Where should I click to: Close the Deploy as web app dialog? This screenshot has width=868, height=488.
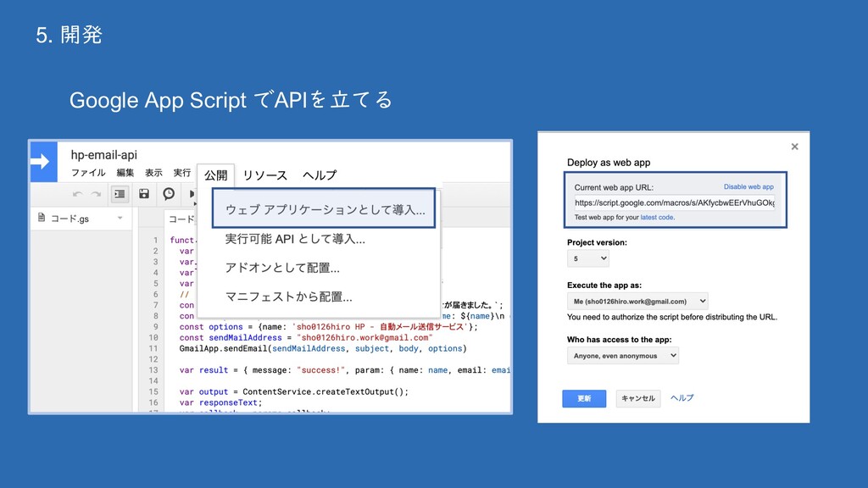[794, 147]
